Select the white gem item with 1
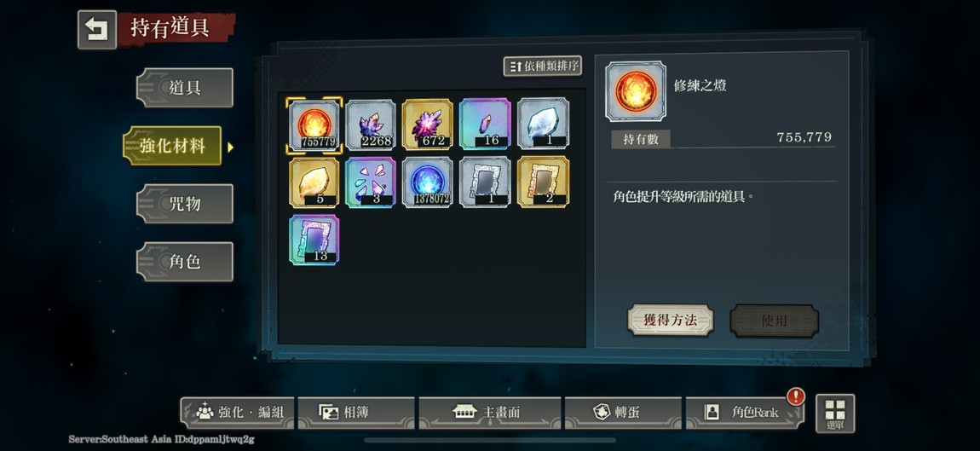The height and width of the screenshot is (451, 980). click(x=543, y=124)
